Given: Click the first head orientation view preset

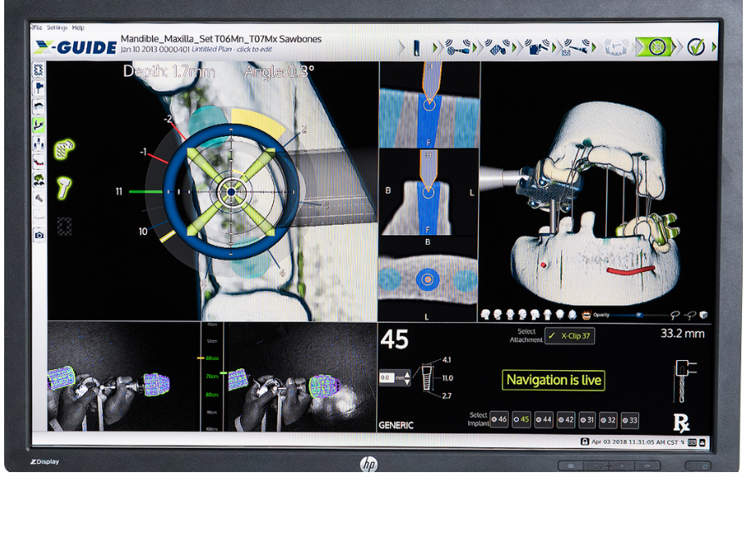Looking at the screenshot, I should tap(486, 314).
